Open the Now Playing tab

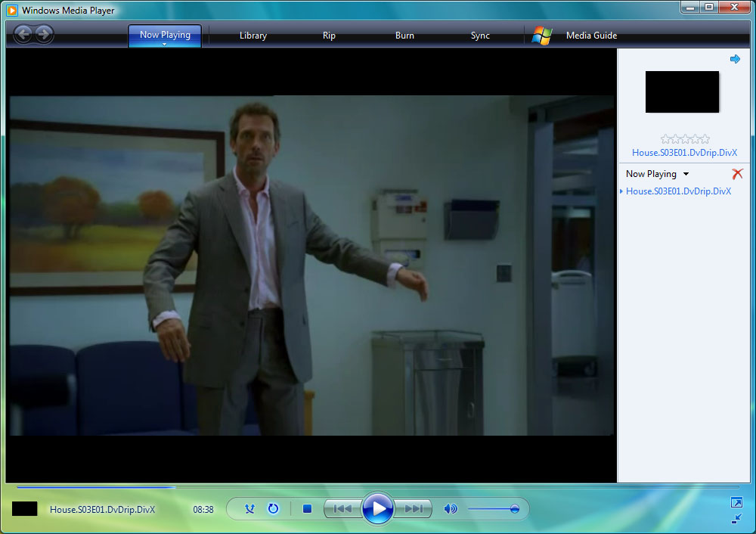[x=165, y=35]
